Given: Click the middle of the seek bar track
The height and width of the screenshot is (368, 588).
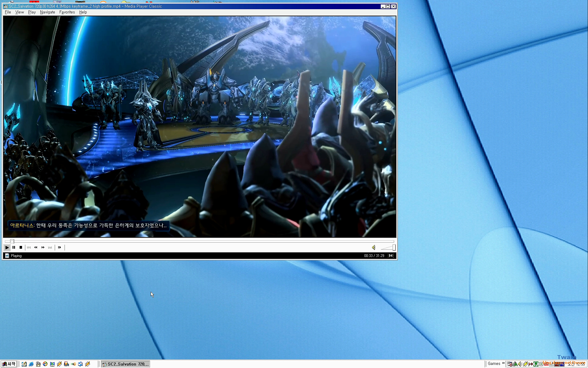Looking at the screenshot, I should [200, 241].
